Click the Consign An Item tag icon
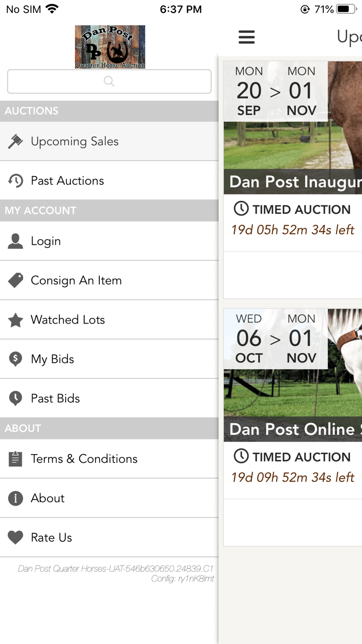The height and width of the screenshot is (644, 362). pyautogui.click(x=16, y=280)
